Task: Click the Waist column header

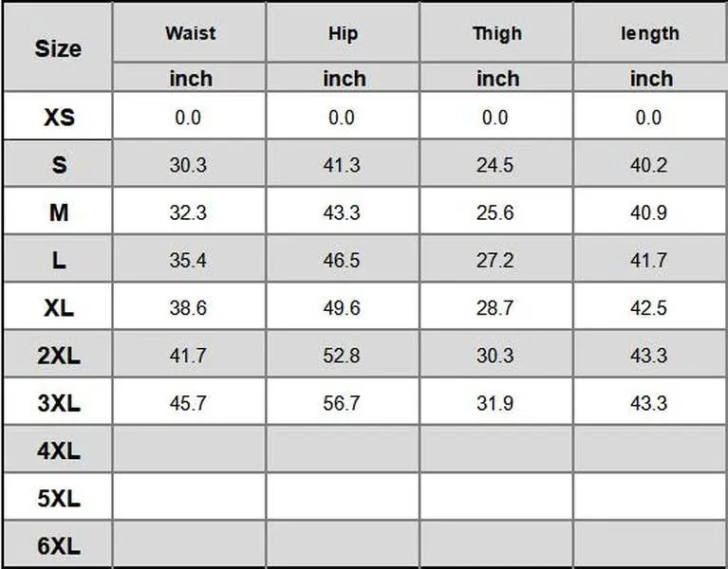Action: (x=190, y=33)
